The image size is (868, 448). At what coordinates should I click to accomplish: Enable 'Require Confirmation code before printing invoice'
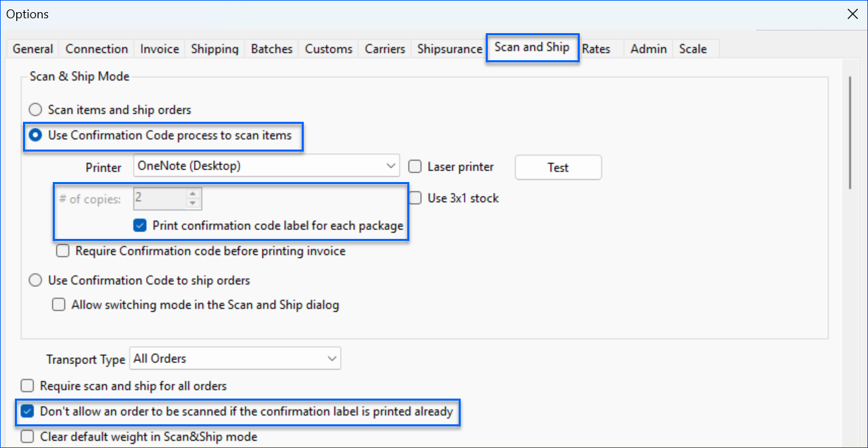pyautogui.click(x=63, y=251)
